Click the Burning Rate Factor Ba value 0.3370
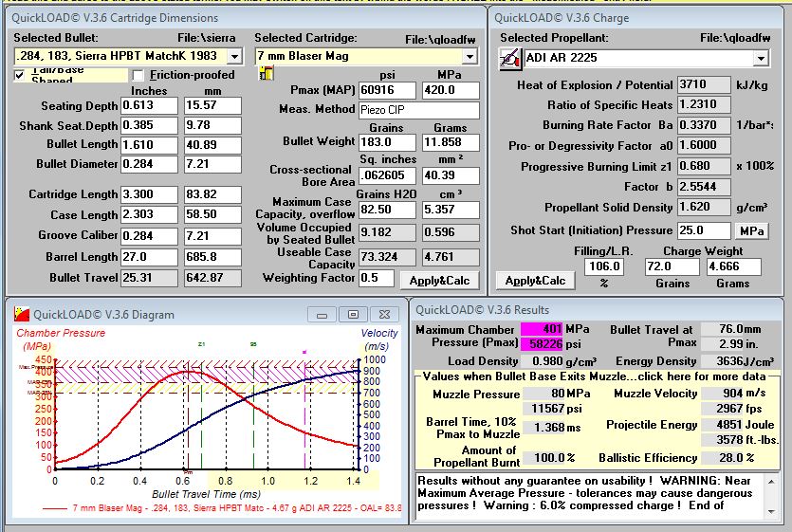This screenshot has width=792, height=532. pyautogui.click(x=704, y=125)
